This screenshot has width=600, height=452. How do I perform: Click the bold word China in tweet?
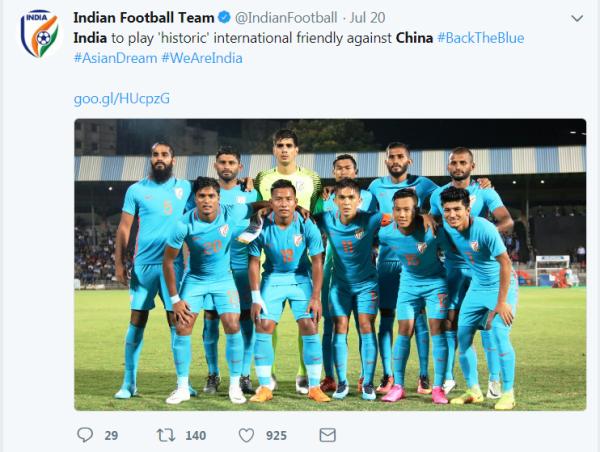tap(414, 38)
